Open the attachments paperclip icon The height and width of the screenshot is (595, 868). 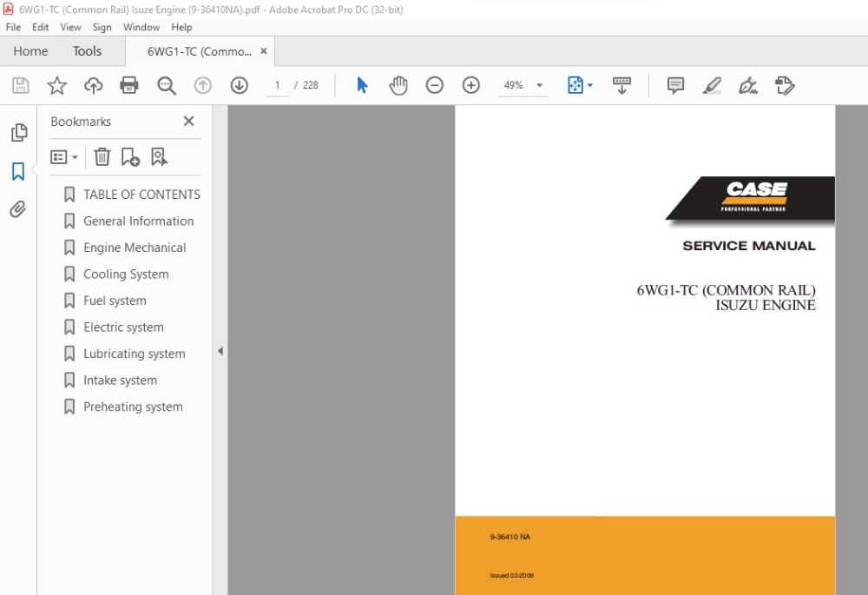(x=17, y=209)
